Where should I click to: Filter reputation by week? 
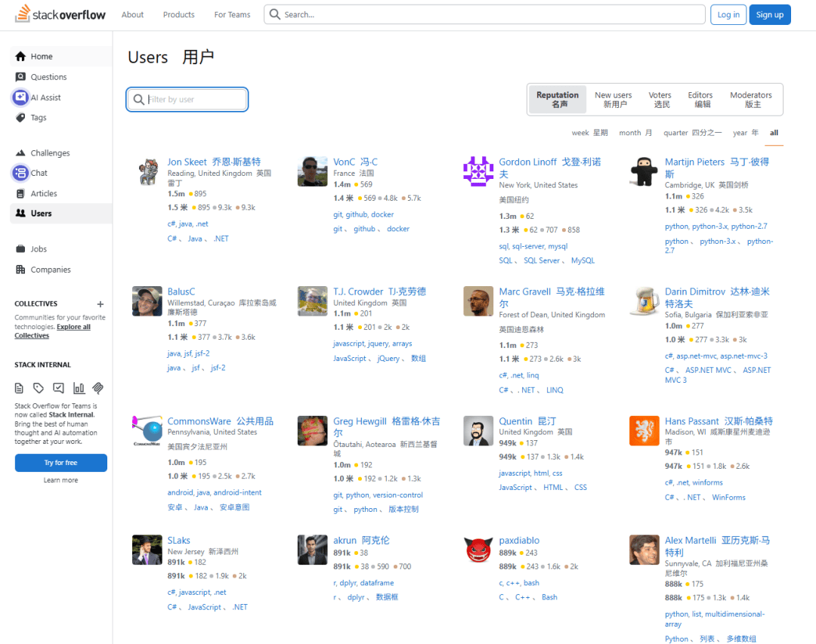click(589, 133)
